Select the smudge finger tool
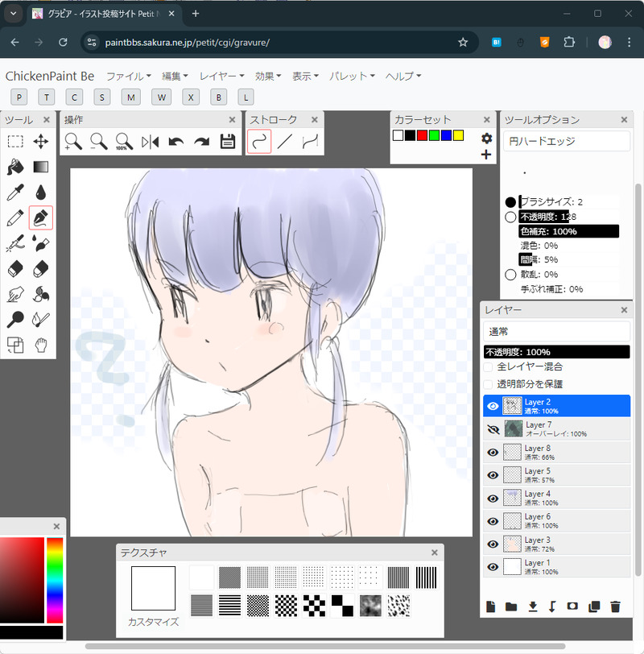 (15, 294)
